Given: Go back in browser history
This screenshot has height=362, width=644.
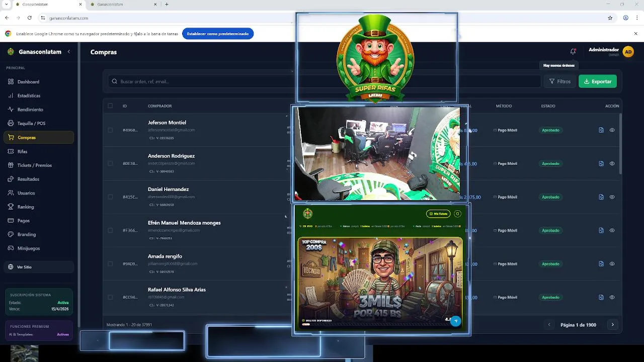Looking at the screenshot, I should pyautogui.click(x=7, y=18).
